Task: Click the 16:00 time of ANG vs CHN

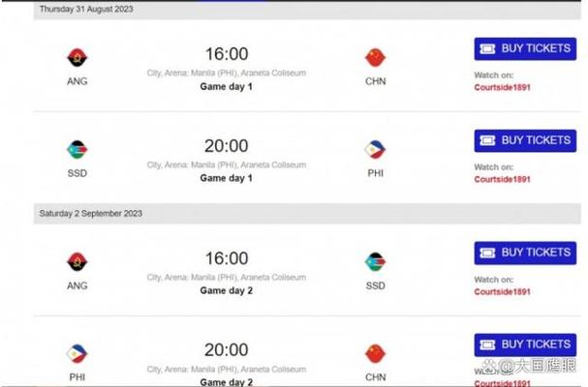Action: coord(226,54)
